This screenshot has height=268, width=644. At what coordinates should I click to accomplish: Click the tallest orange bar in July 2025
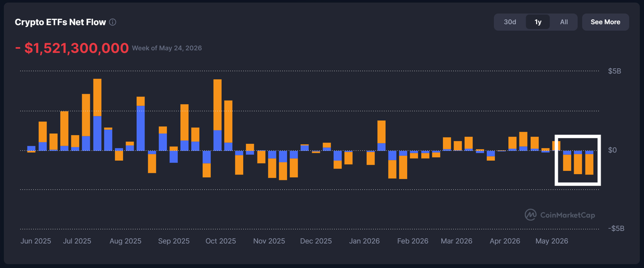click(97, 97)
